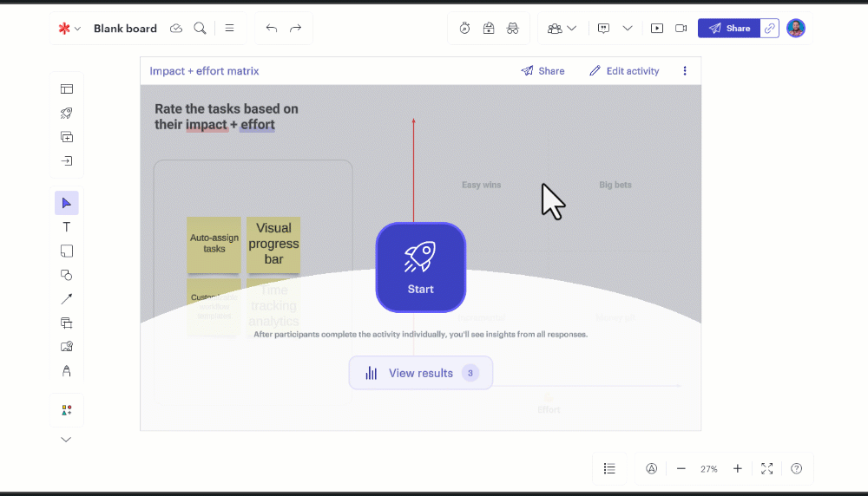Screen dimensions: 868x496
Task: Select the Line connector tool
Action: [67, 299]
